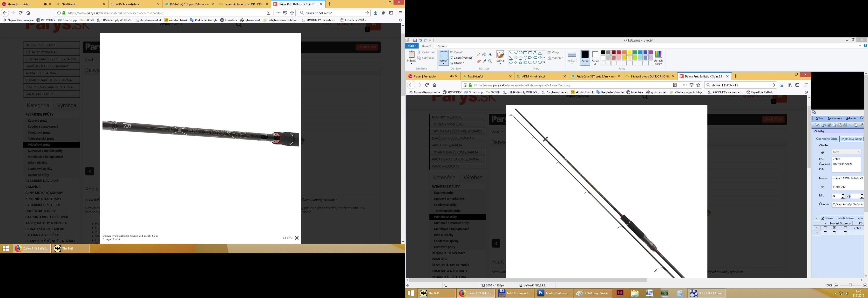Click the Orezať crop tool
The height and width of the screenshot is (298, 868).
tap(456, 53)
